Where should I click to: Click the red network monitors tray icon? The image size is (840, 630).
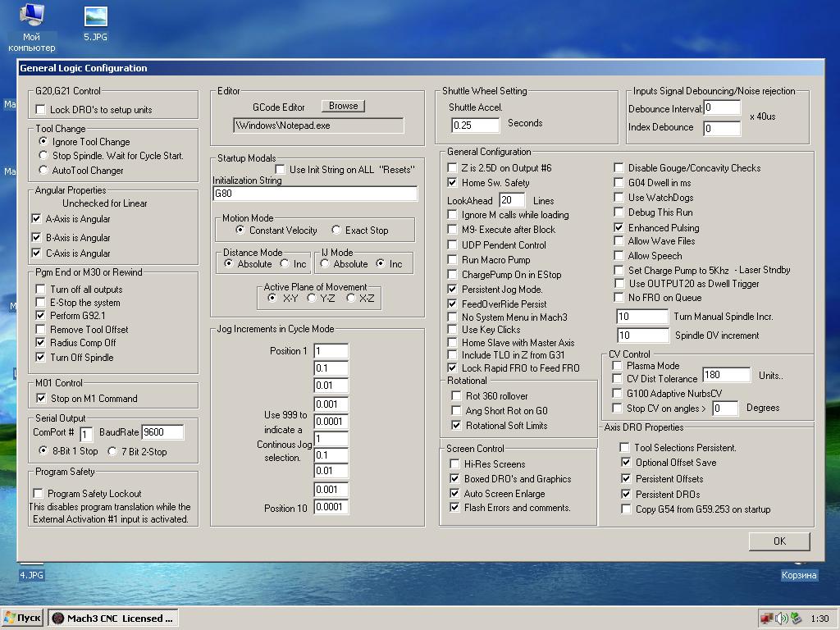pyautogui.click(x=766, y=618)
